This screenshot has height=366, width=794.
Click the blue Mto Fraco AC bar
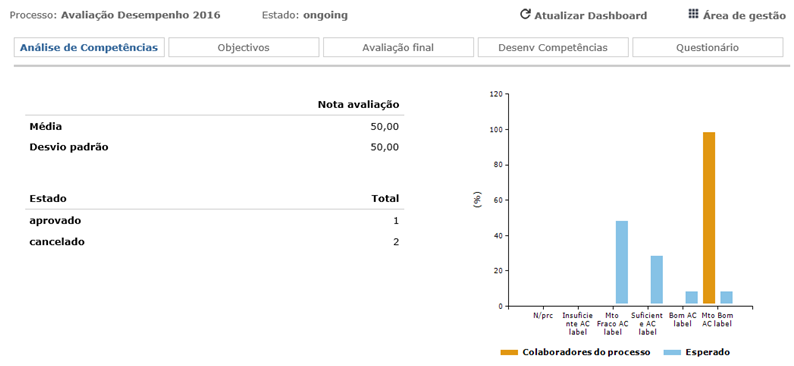coord(622,262)
